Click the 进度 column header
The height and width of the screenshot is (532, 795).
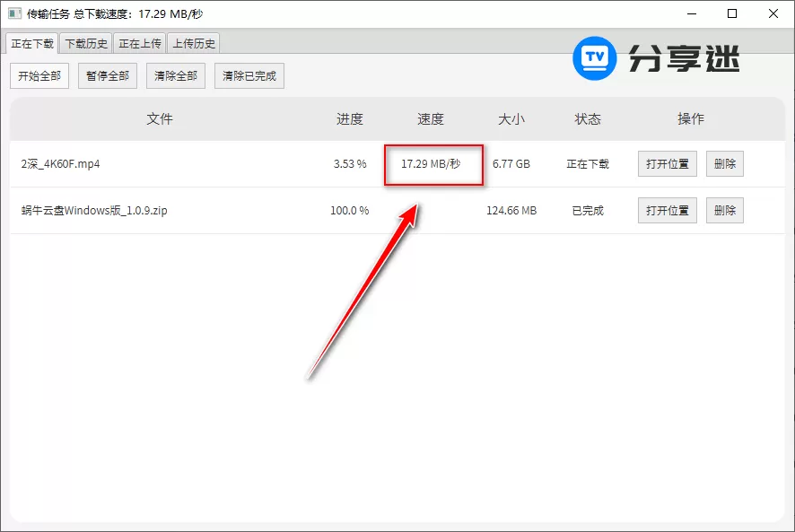coord(350,118)
